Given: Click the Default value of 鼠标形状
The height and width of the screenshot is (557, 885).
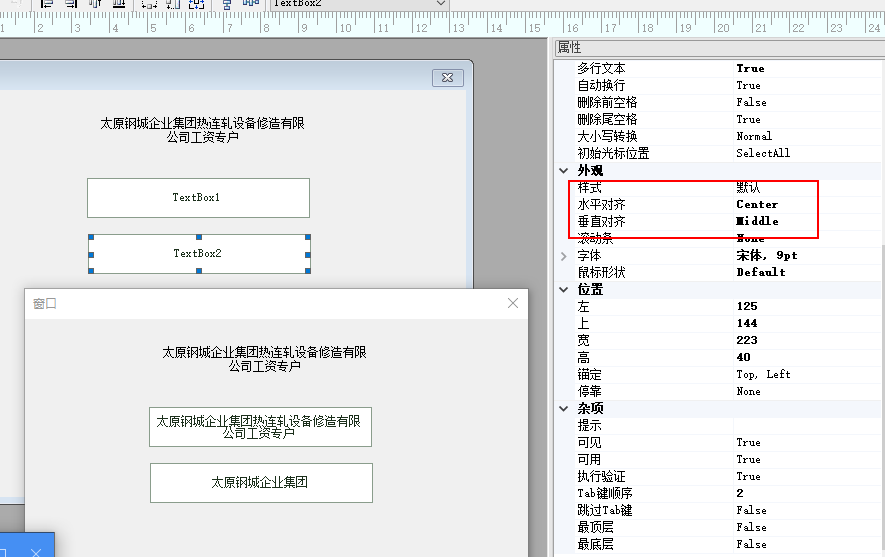Looking at the screenshot, I should point(761,273).
